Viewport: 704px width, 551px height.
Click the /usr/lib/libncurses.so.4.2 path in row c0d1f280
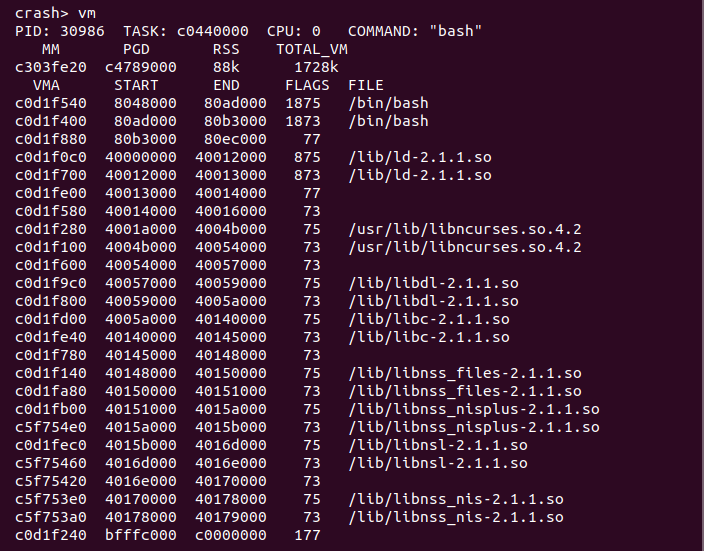465,229
